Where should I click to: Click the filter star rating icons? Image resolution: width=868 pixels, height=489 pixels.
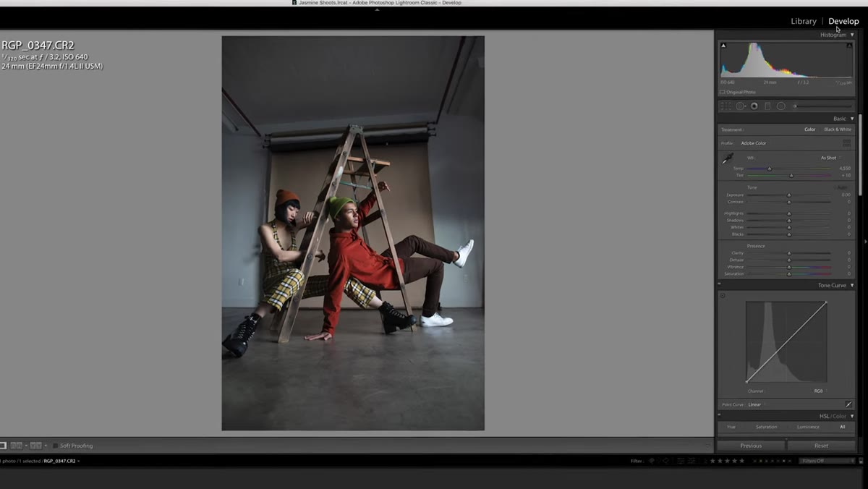tap(727, 461)
